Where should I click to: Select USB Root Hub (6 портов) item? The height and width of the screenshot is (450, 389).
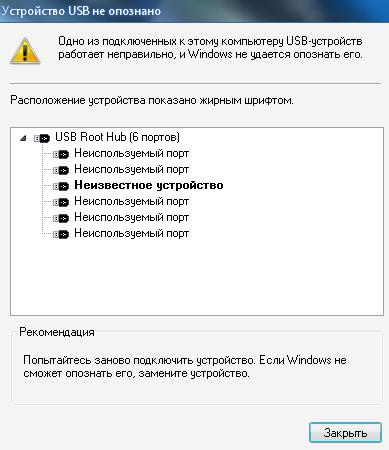117,137
